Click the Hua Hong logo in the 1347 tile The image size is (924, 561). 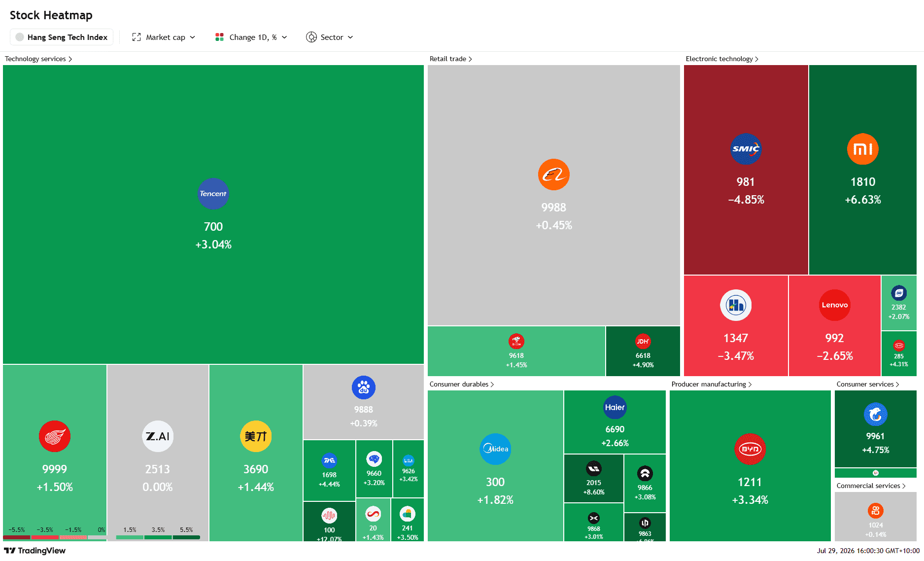(x=736, y=305)
